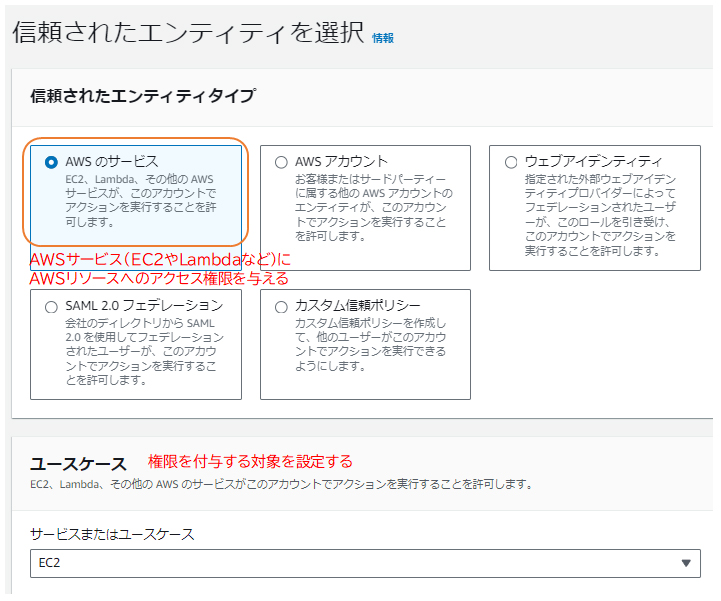The image size is (721, 601).
Task: Click the サービスまたはユースケース field label
Action: point(112,534)
